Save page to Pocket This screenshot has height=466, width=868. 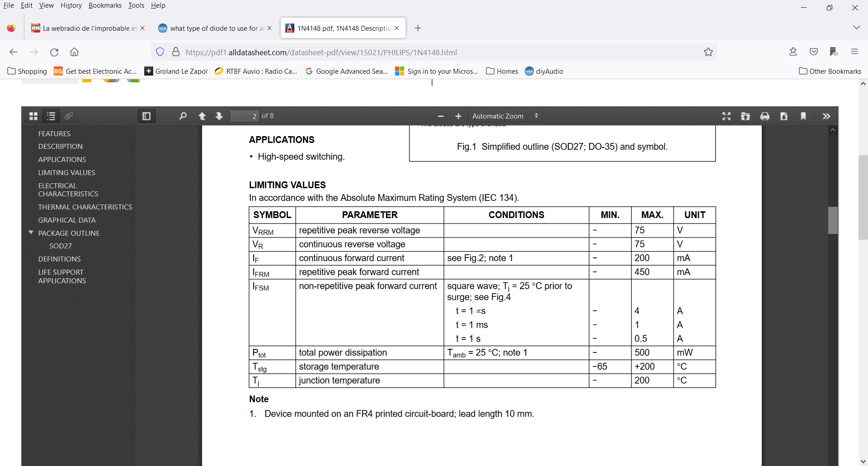814,52
